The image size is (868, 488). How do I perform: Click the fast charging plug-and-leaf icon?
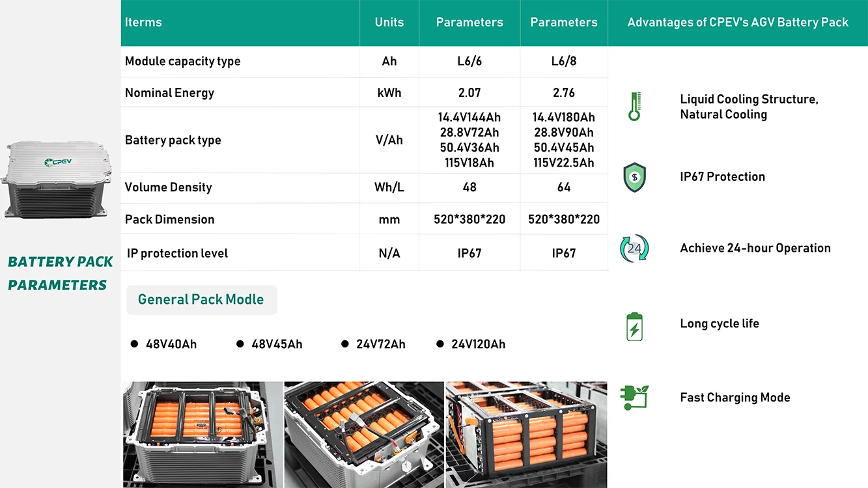634,397
